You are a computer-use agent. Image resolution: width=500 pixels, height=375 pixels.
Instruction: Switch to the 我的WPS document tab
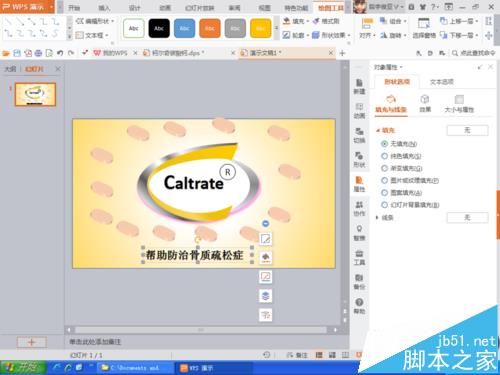click(115, 53)
